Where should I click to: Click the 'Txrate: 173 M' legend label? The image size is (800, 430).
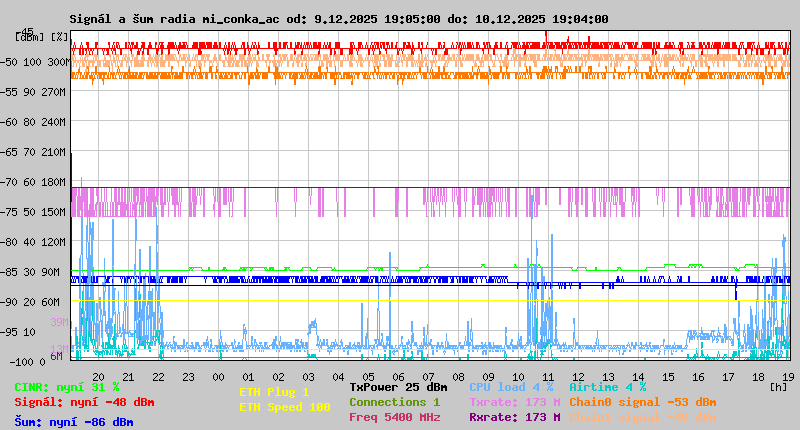click(515, 402)
